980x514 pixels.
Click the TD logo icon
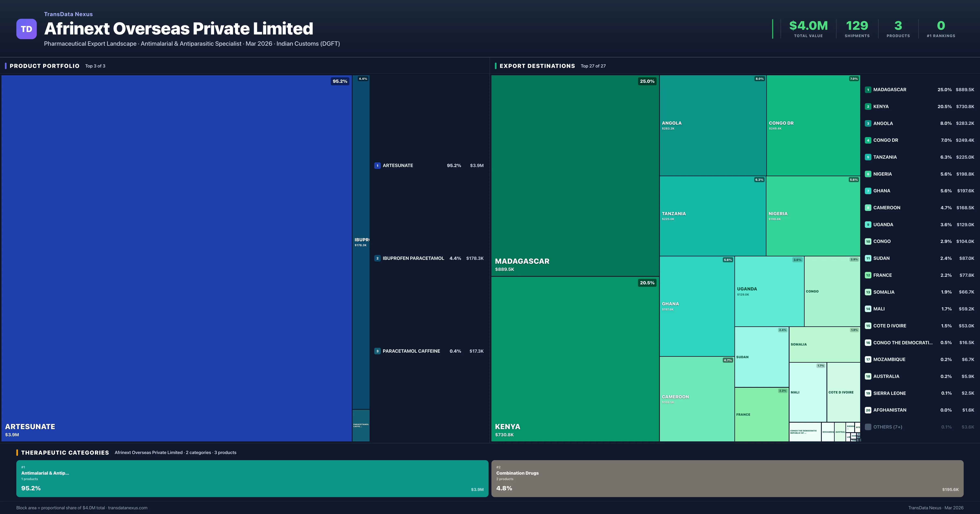point(26,29)
